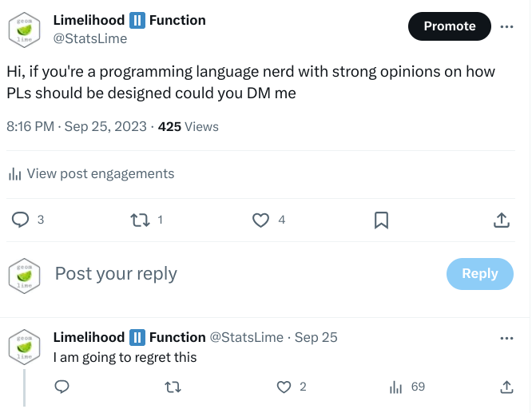
Task: Bookmark the main post
Action: [x=381, y=220]
